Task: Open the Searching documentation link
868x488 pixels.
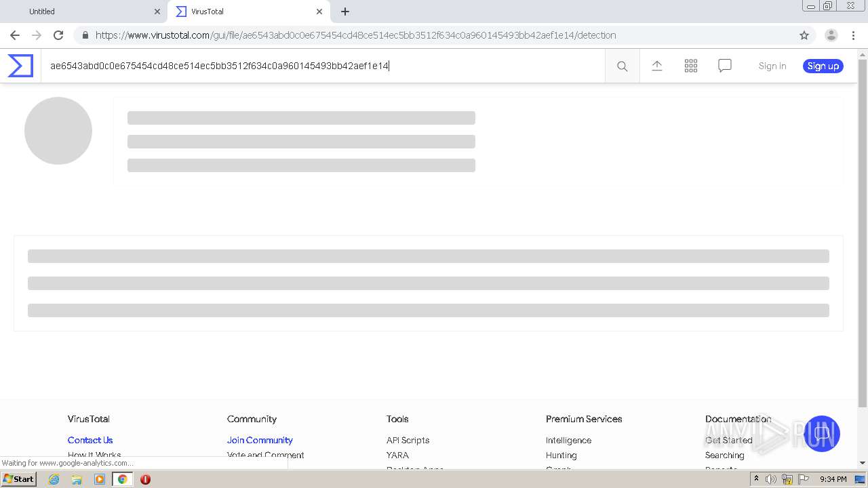Action: (724, 455)
